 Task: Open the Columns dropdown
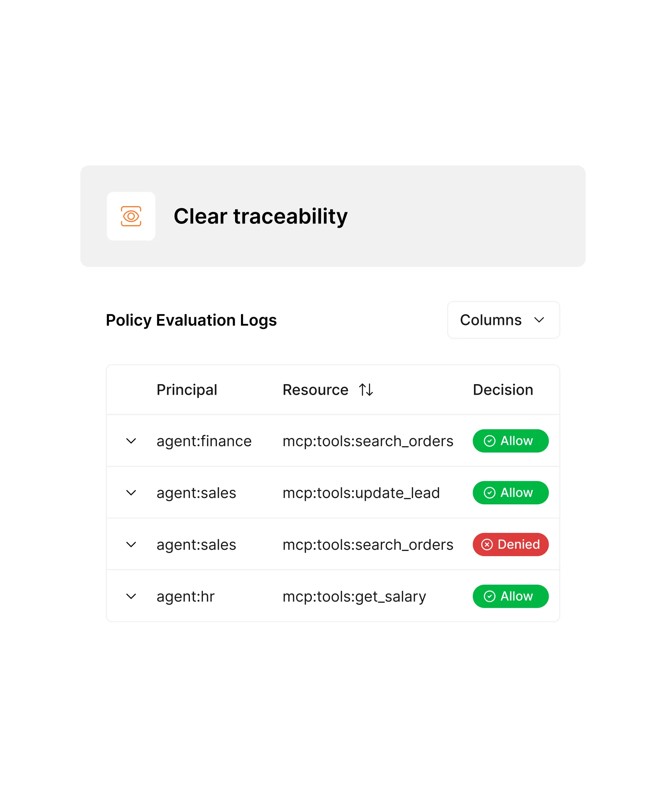[503, 320]
